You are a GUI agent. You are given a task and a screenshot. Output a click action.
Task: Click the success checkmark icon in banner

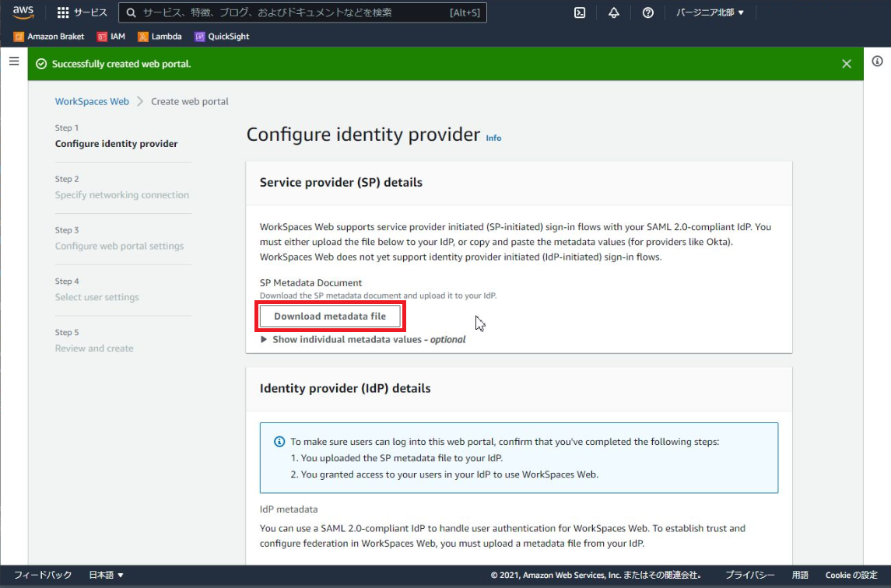point(41,64)
